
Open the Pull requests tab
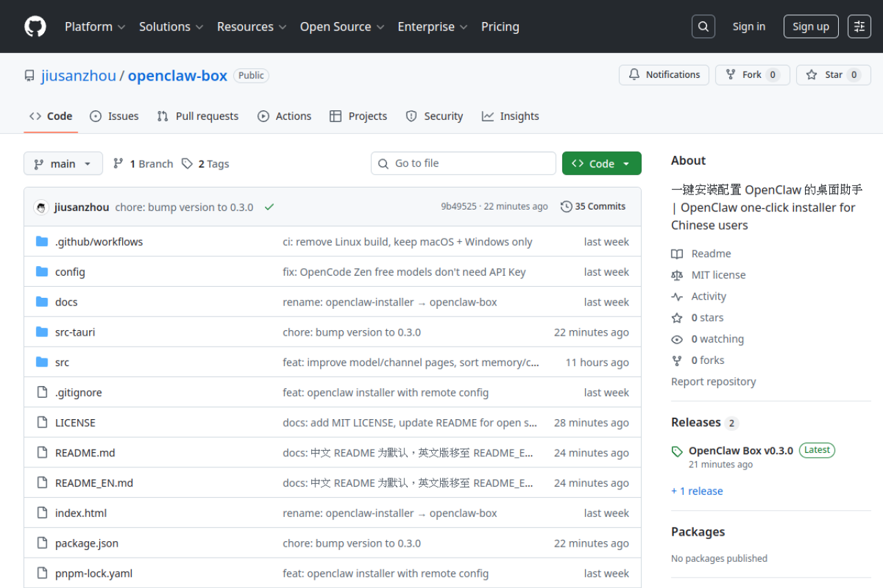[198, 116]
